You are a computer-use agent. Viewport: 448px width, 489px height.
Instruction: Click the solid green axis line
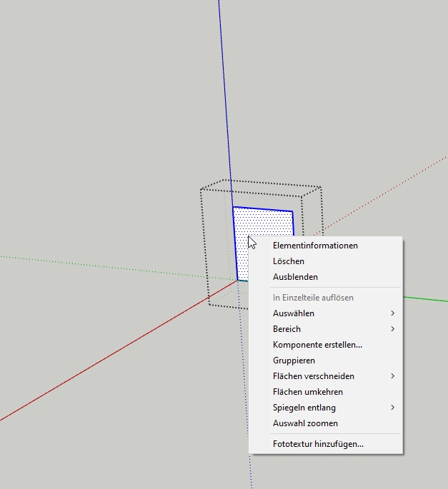point(427,298)
